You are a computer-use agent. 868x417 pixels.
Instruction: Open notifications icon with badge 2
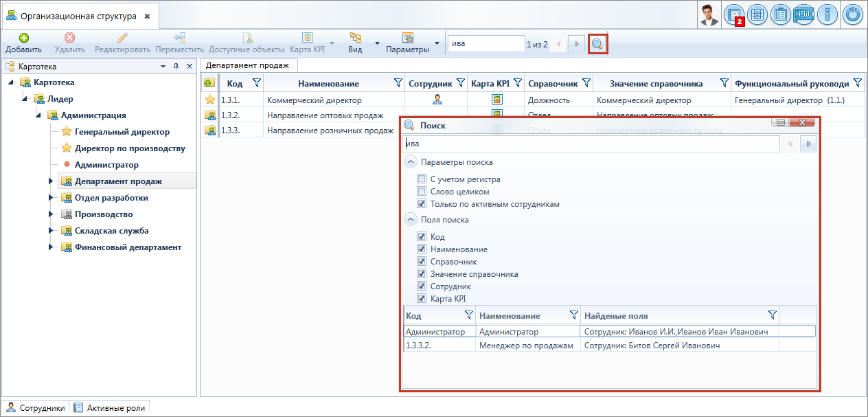(x=735, y=14)
